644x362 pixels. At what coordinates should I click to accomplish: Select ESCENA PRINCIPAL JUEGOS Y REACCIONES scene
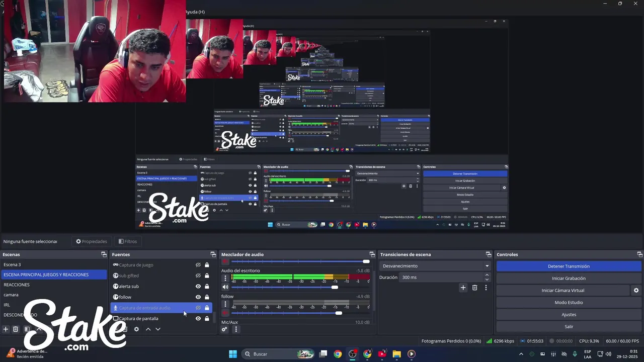point(54,275)
